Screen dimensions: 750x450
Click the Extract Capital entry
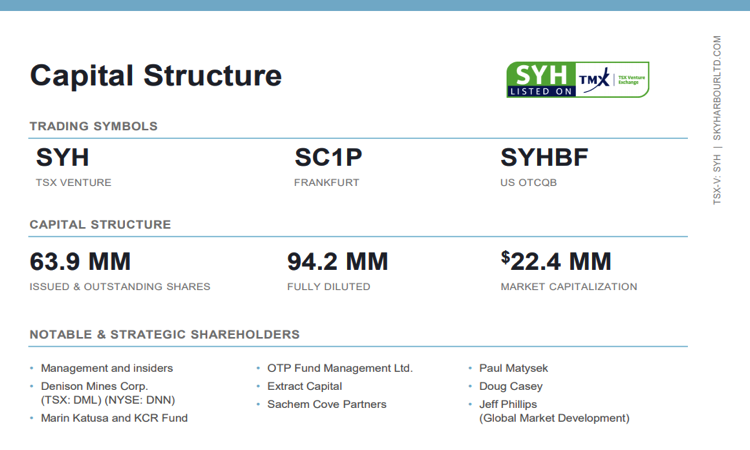coord(305,386)
